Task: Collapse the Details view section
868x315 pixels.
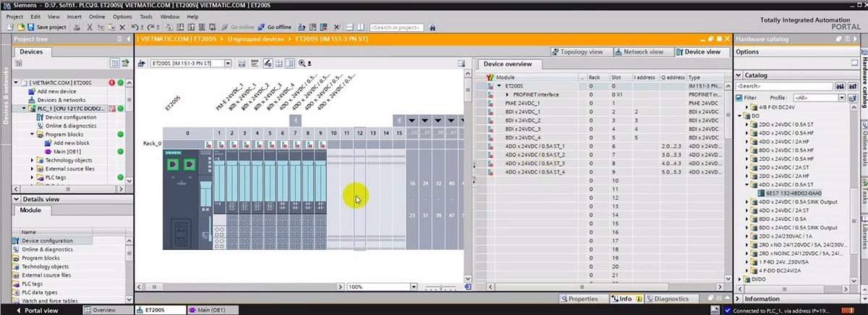Action: 16,198
